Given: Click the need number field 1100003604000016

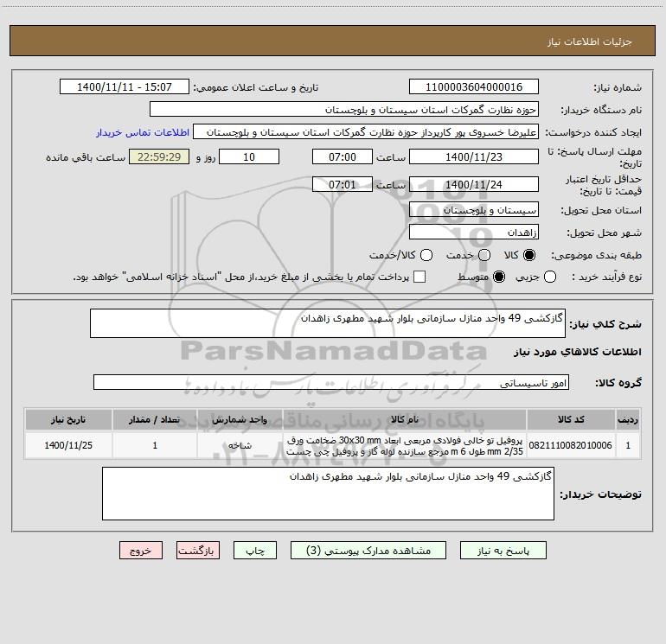Looking at the screenshot, I should click(474, 86).
